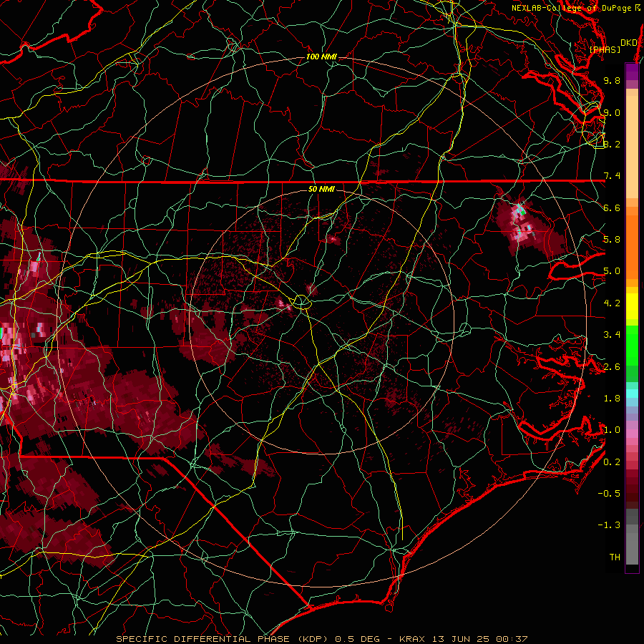
Task: Click the KRAX radar site circle at center
Action: pyautogui.click(x=302, y=302)
